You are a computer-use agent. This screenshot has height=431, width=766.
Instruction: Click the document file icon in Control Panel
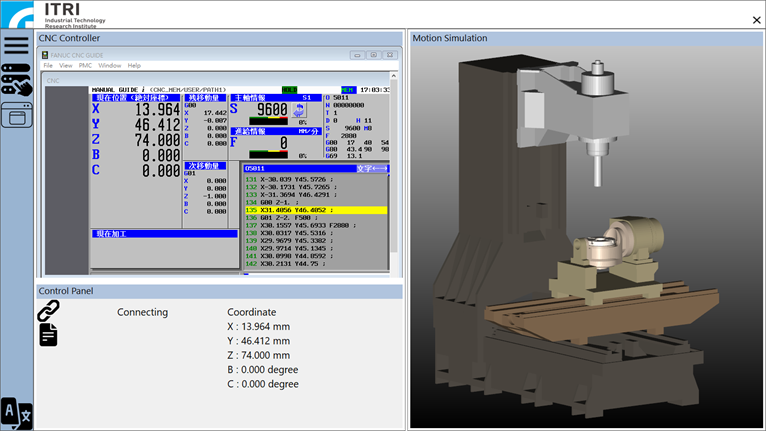[x=48, y=335]
